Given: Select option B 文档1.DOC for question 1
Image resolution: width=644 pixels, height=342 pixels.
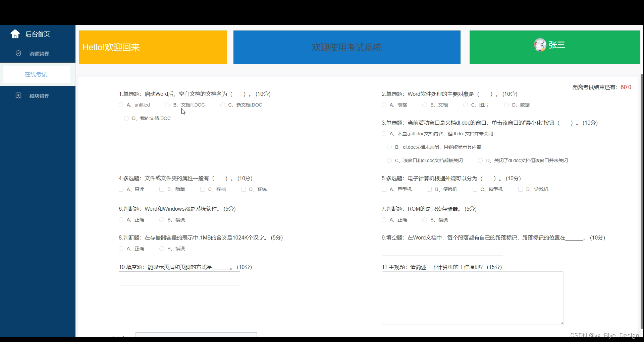Looking at the screenshot, I should click(x=167, y=105).
